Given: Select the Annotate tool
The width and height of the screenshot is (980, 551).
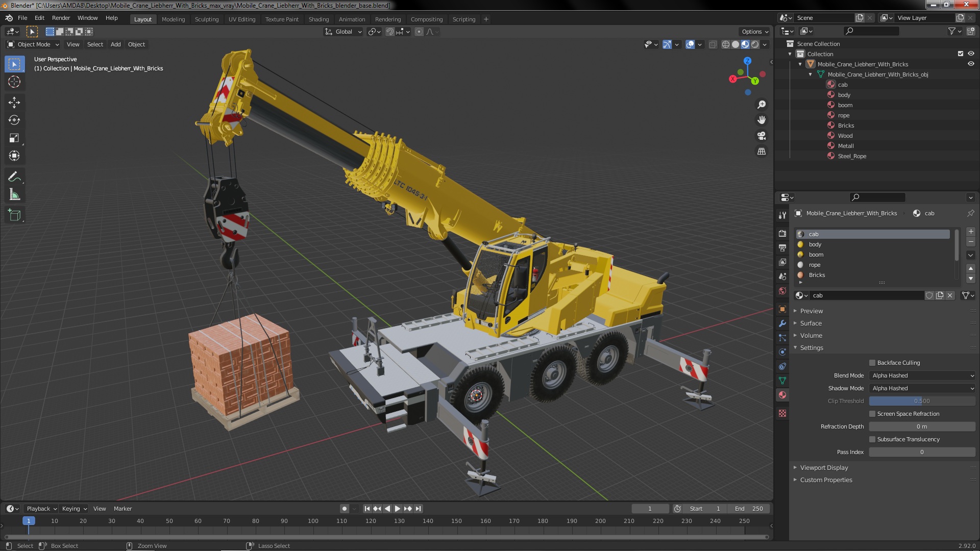Looking at the screenshot, I should 14,177.
